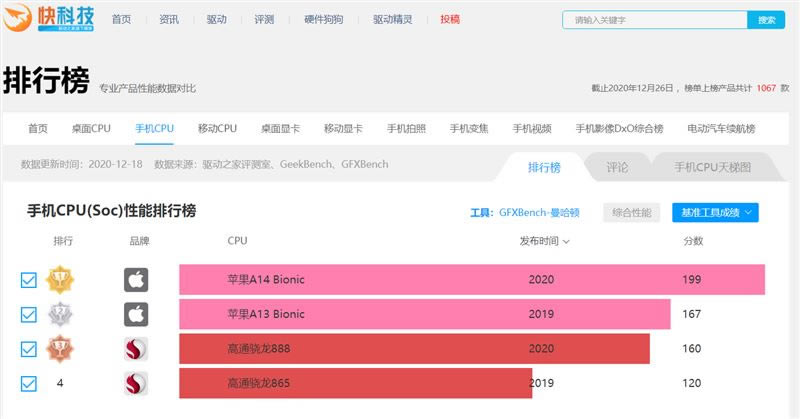The height and width of the screenshot is (419, 800).
Task: Click the Qualcomm brand icon for 骁龙888
Action: 136,349
